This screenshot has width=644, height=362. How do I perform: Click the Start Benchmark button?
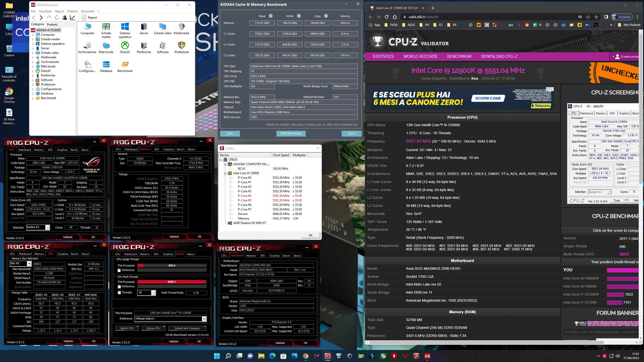(291, 133)
